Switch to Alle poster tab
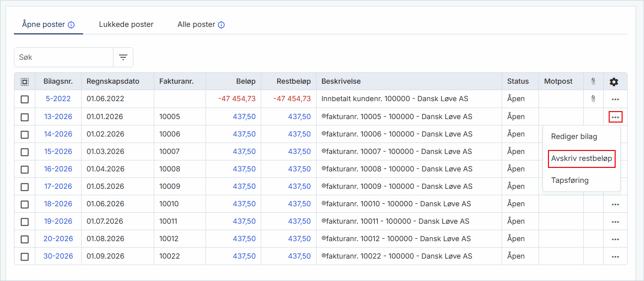The height and width of the screenshot is (281, 644). coord(196,24)
